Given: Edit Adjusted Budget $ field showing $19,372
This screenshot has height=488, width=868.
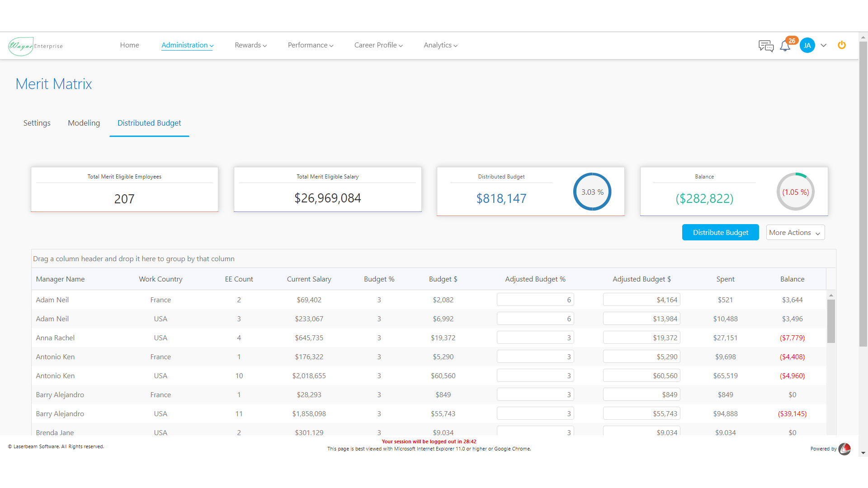Looking at the screenshot, I should [642, 338].
